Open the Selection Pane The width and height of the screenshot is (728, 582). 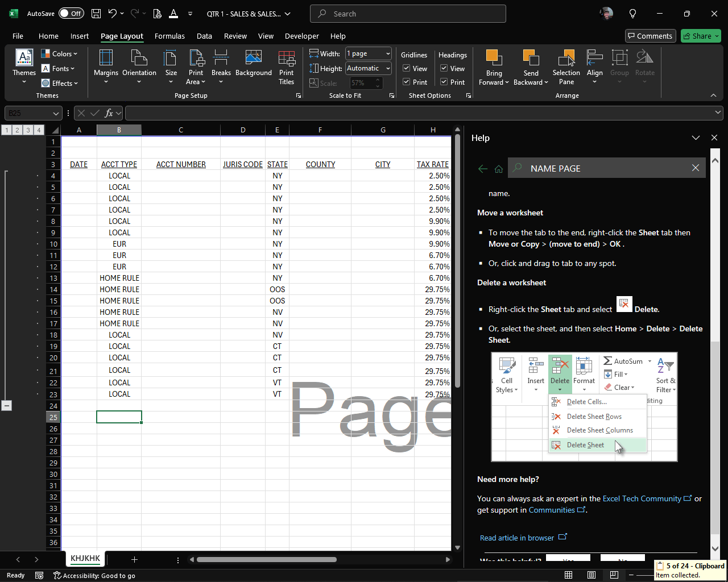pyautogui.click(x=566, y=67)
